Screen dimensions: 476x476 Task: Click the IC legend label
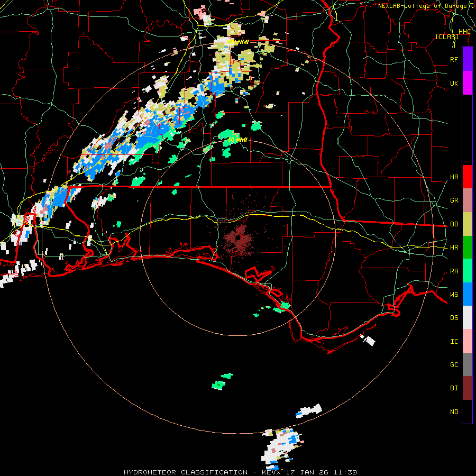454,342
